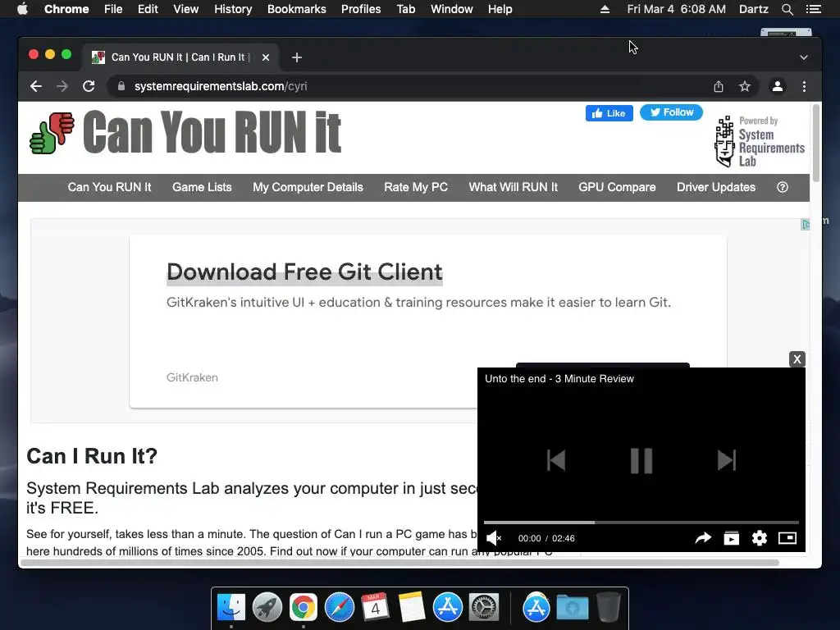The image size is (840, 630).
Task: Open Can You RUN It nav item
Action: pyautogui.click(x=109, y=187)
